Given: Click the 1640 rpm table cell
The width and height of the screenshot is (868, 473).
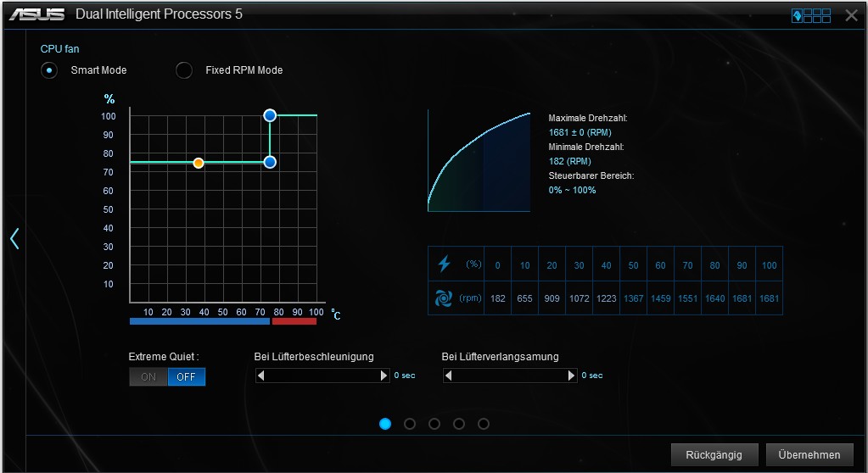Looking at the screenshot, I should (714, 298).
